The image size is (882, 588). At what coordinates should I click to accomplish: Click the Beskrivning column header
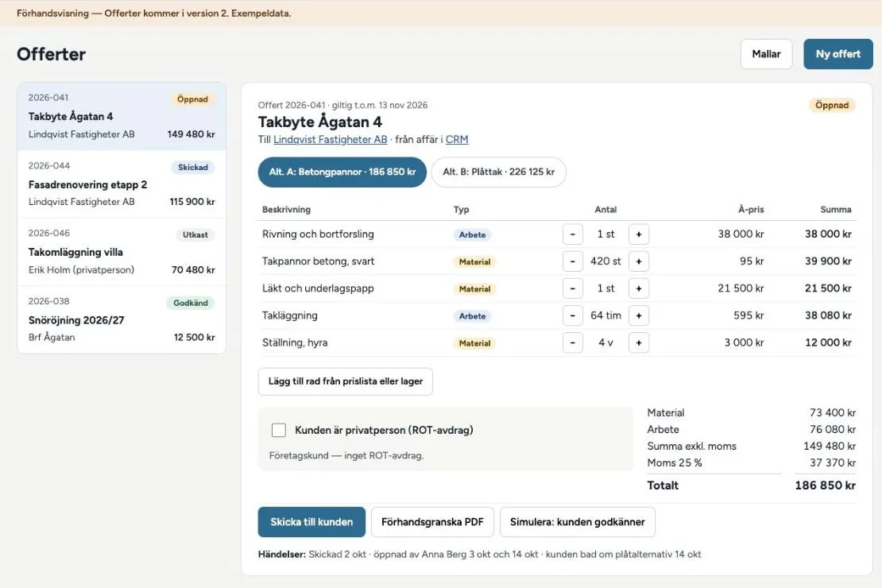[286, 209]
